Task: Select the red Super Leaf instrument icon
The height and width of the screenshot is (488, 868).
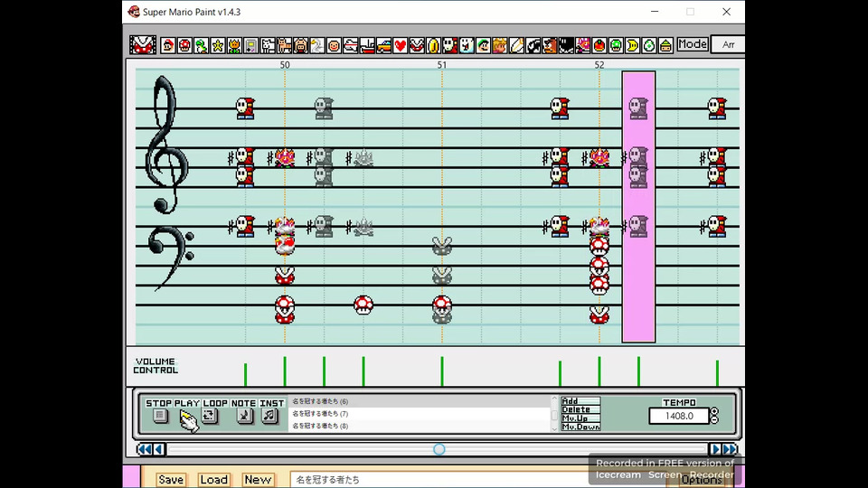Action: pyautogui.click(x=599, y=45)
